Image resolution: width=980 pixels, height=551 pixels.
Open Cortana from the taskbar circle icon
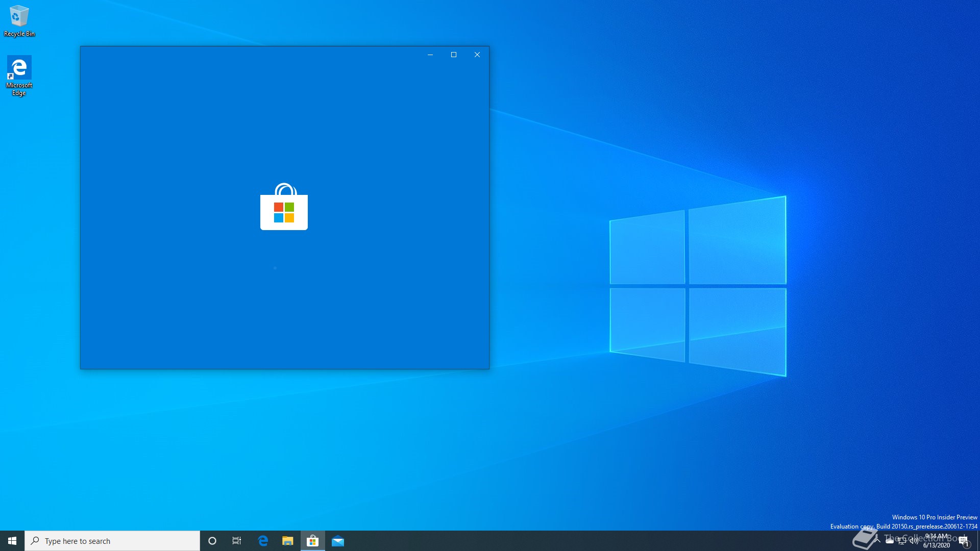[212, 541]
